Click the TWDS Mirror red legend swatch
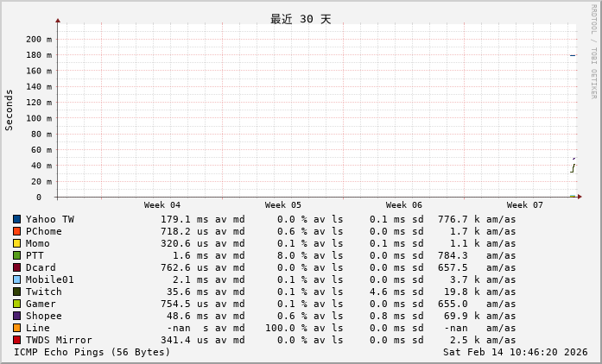 16,340
